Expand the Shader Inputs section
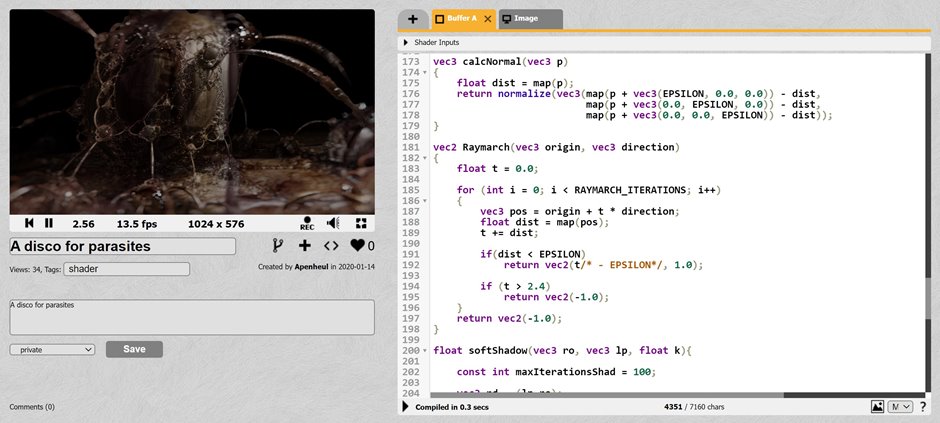Image resolution: width=940 pixels, height=423 pixels. 406,43
